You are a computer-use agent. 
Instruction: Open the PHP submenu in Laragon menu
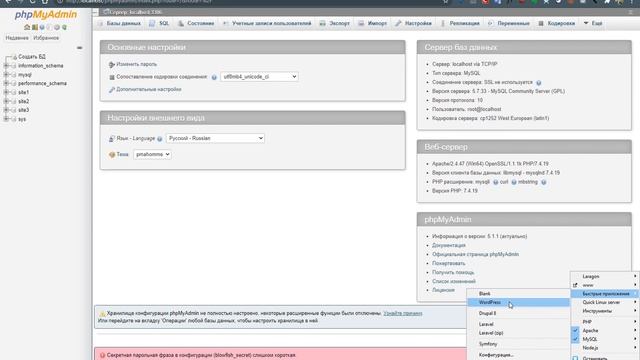(x=604, y=322)
